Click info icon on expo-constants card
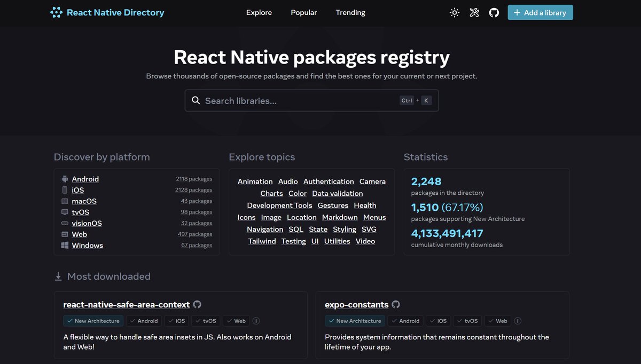 click(518, 321)
